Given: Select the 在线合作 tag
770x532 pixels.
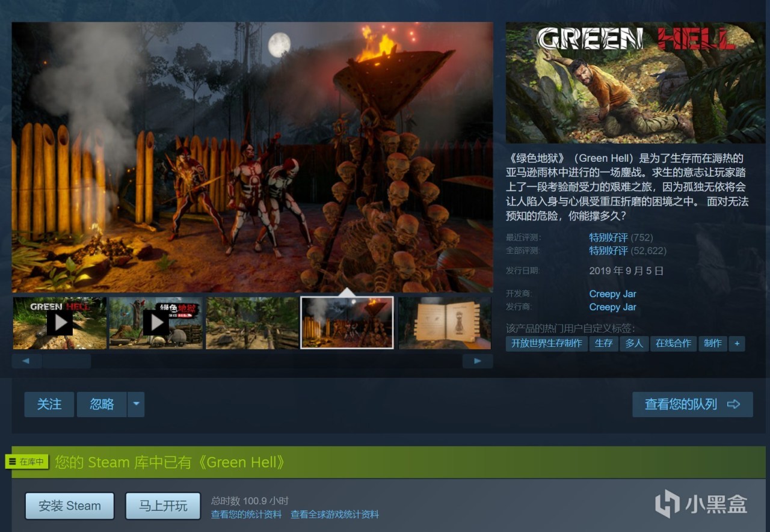Looking at the screenshot, I should coord(674,343).
